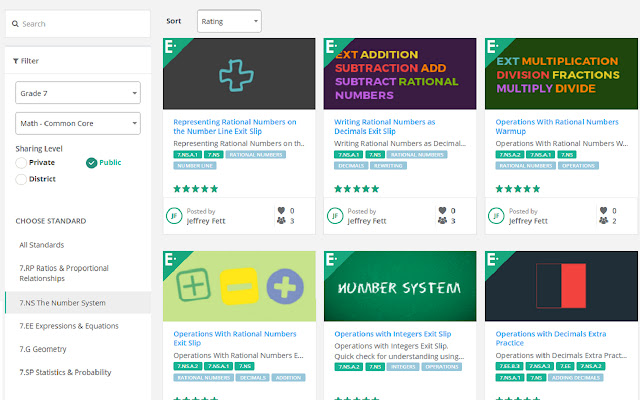Click JF avatar on Operations Warmup card
This screenshot has width=640, height=400.
point(496,216)
